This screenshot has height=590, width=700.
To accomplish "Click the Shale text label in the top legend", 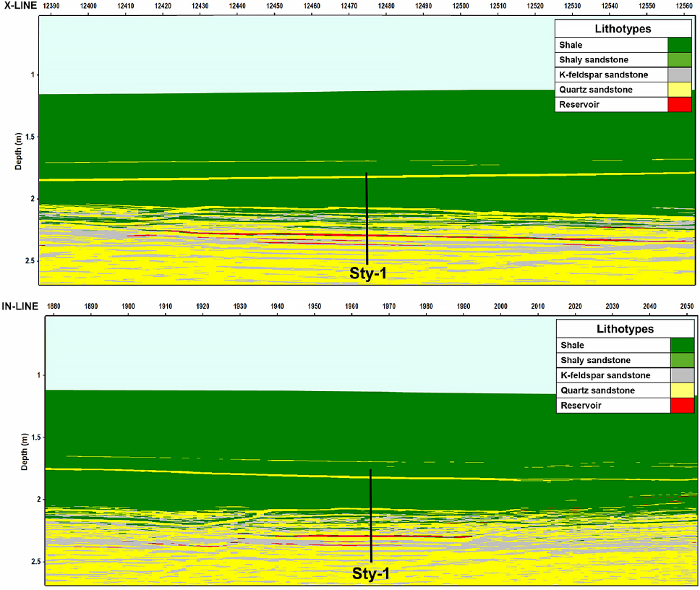I will click(x=571, y=46).
